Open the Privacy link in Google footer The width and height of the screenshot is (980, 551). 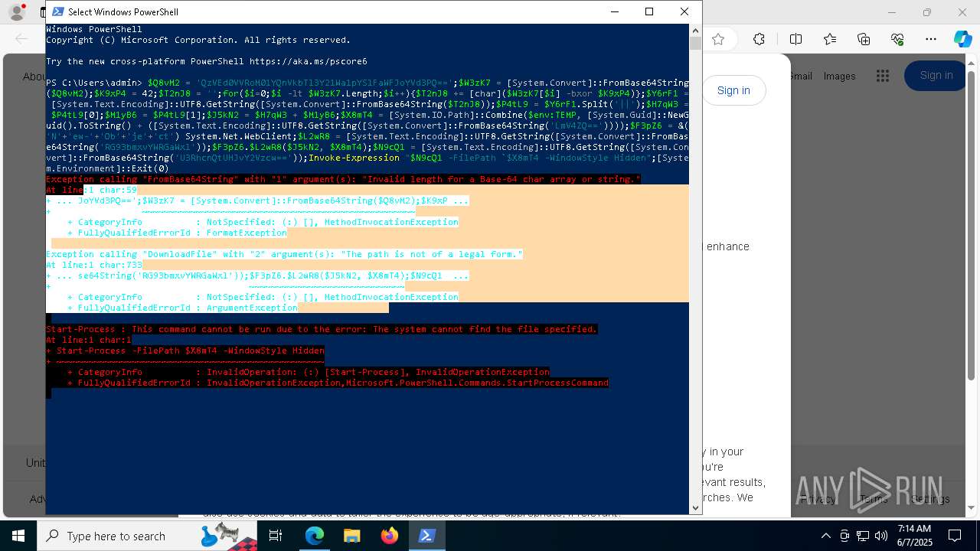click(x=818, y=499)
